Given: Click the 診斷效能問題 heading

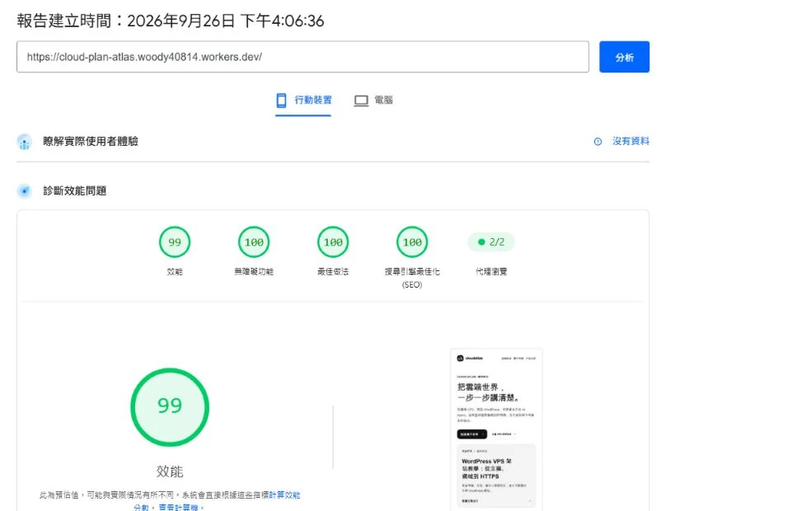Looking at the screenshot, I should [x=74, y=191].
